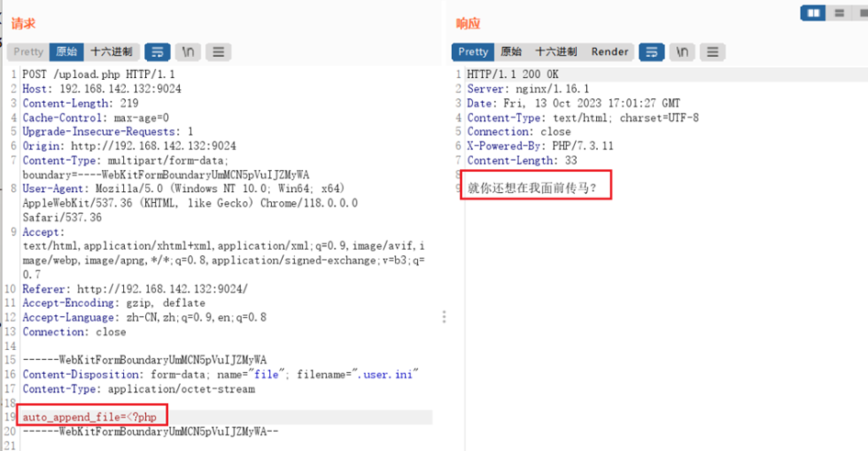Click 'Content-Type: application/octet-stream' line
This screenshot has width=868, height=451.
point(139,389)
